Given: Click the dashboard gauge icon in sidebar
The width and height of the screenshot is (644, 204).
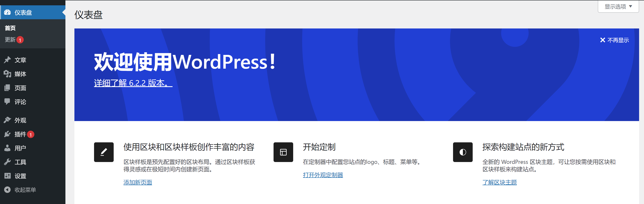Looking at the screenshot, I should pyautogui.click(x=8, y=12).
